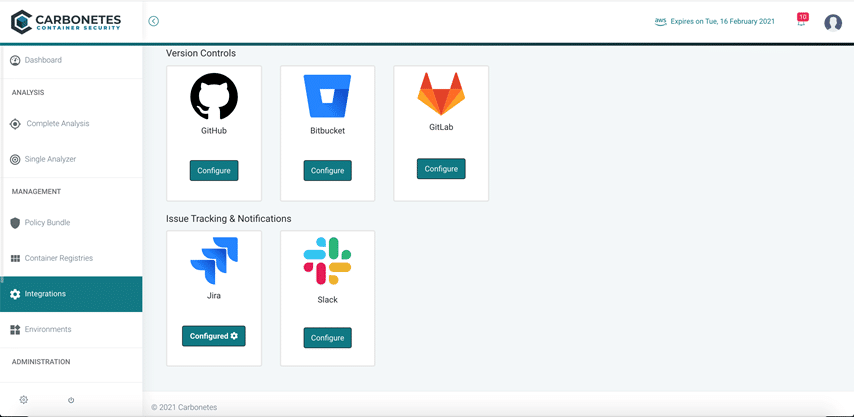Configure the GitHub integration
The height and width of the screenshot is (417, 854).
(214, 170)
